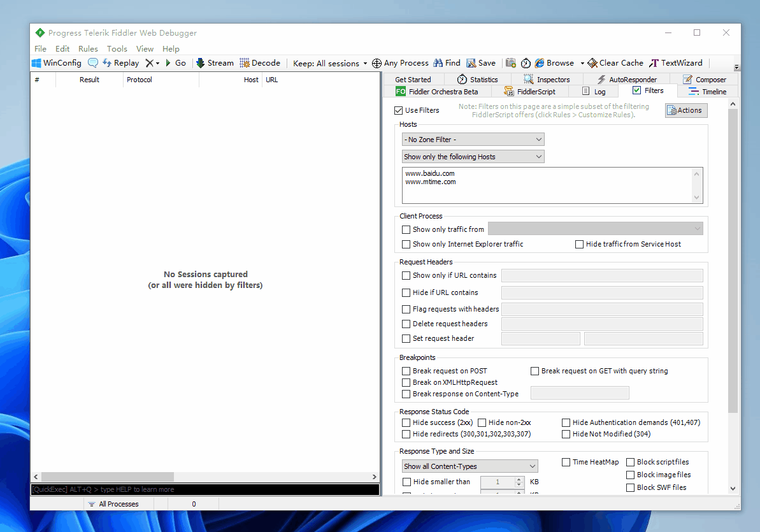Click the hosts list text box
The width and height of the screenshot is (760, 532).
click(x=552, y=185)
